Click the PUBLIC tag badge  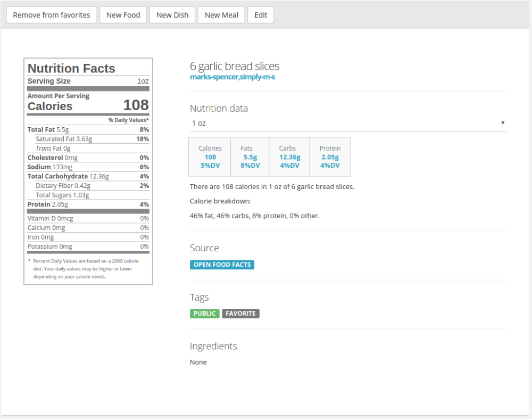pyautogui.click(x=204, y=314)
